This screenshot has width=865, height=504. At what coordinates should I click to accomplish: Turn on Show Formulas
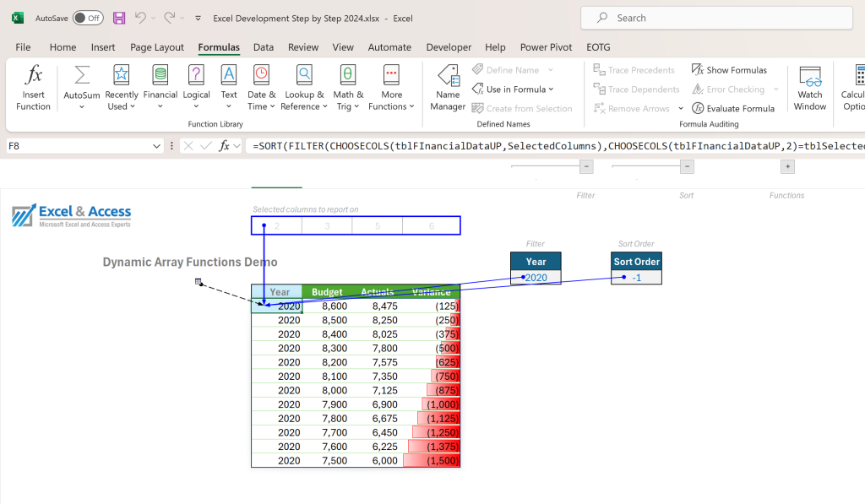click(x=729, y=70)
